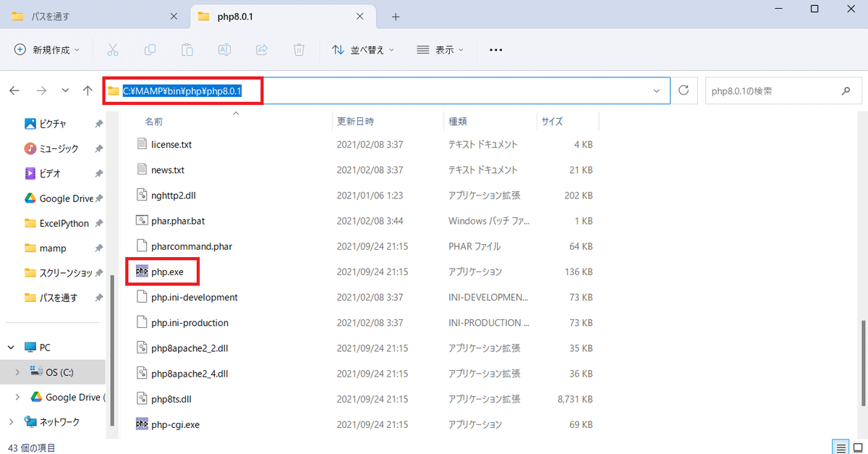Refresh the folder with the reload icon
The width and height of the screenshot is (868, 454).
tap(684, 91)
